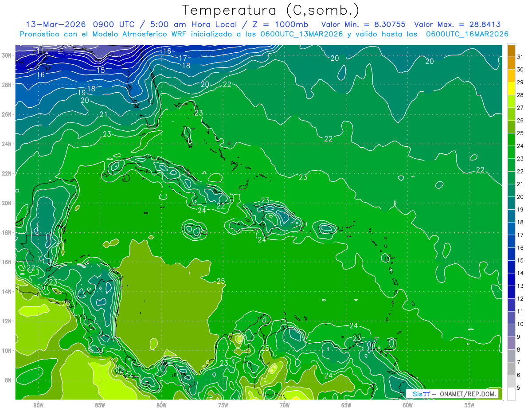Click the color bar value "28"
Screen dimensions: 532x411
pyautogui.click(x=520, y=94)
